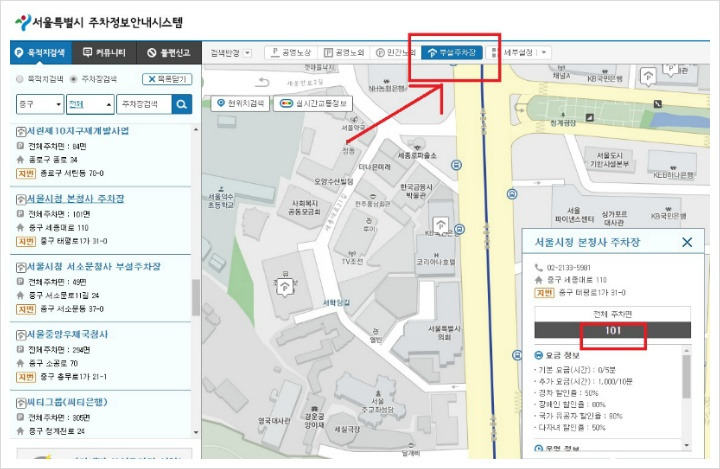Toggle the 공영노상 parking filter
Screen dimensions: 720x469
coord(292,52)
